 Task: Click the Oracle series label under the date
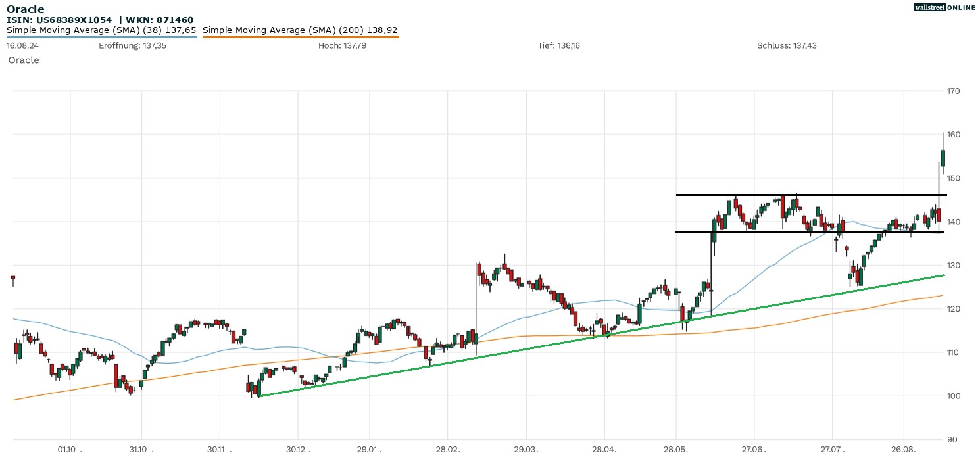pyautogui.click(x=24, y=60)
